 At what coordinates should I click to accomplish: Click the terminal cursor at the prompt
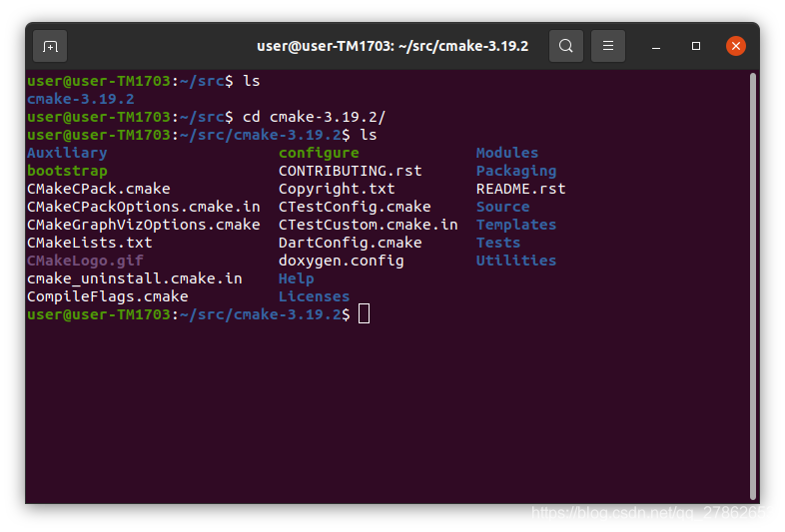(364, 314)
